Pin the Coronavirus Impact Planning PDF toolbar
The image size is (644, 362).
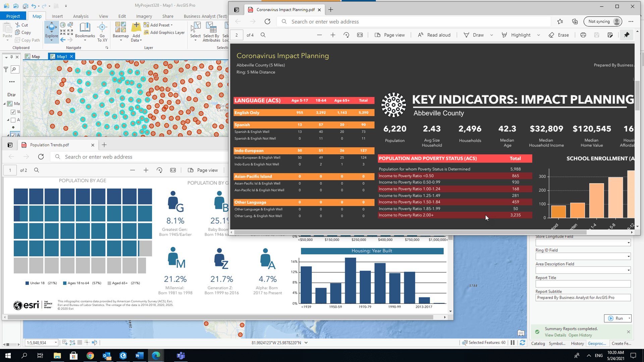[627, 35]
